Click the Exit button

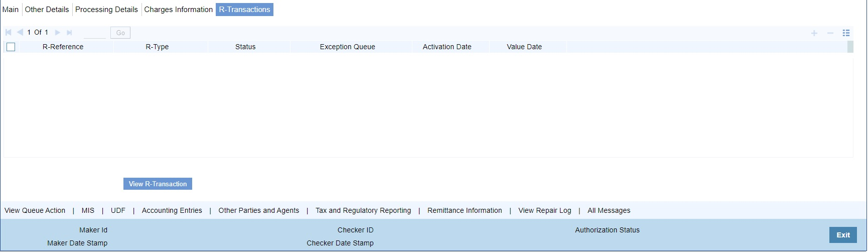pyautogui.click(x=843, y=235)
